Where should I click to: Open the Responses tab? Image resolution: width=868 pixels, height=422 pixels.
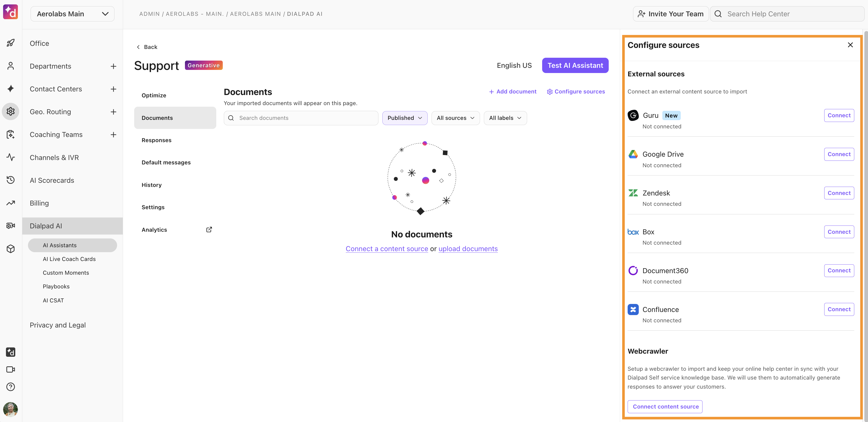coord(175,140)
